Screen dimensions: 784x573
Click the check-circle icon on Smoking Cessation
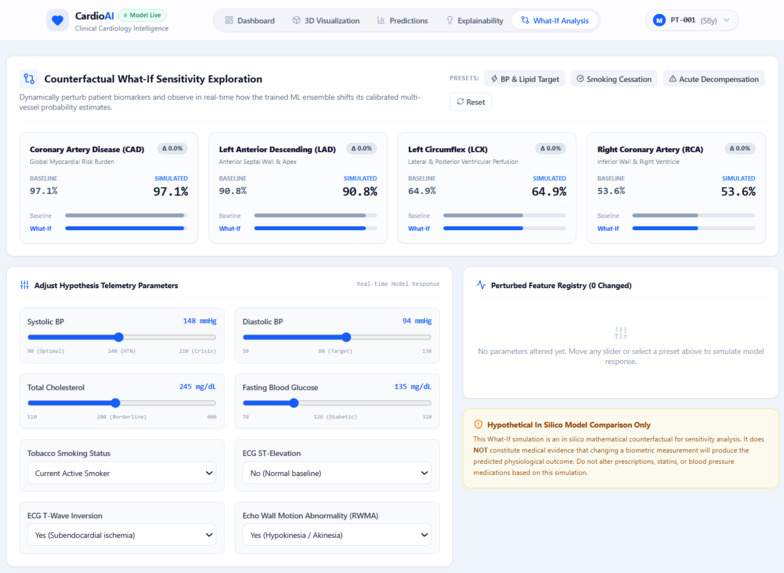click(x=580, y=79)
